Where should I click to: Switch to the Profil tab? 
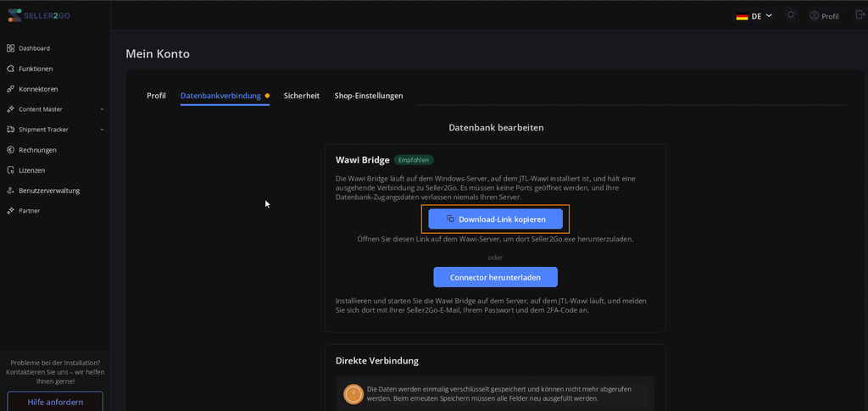click(156, 96)
